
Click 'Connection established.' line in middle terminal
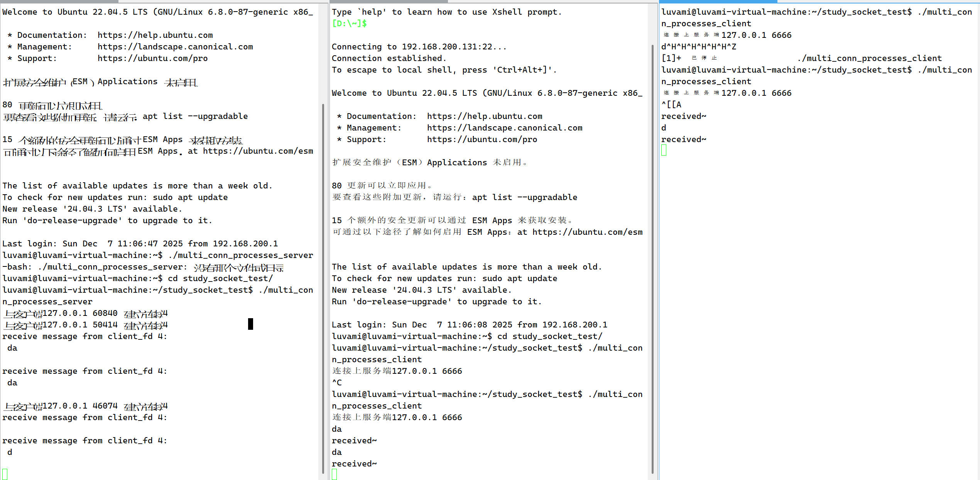tap(389, 58)
